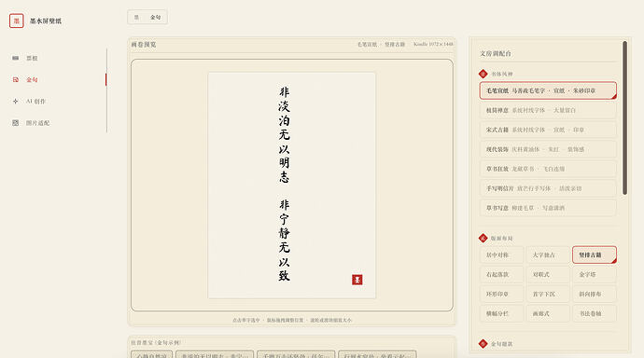Select the 宋式古籍 style option

click(548, 130)
